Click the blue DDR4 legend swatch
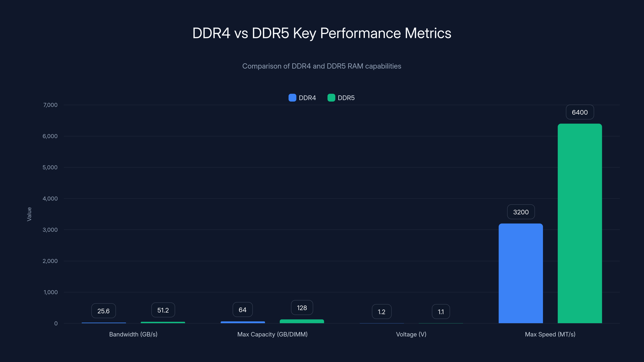The height and width of the screenshot is (362, 644). (292, 98)
